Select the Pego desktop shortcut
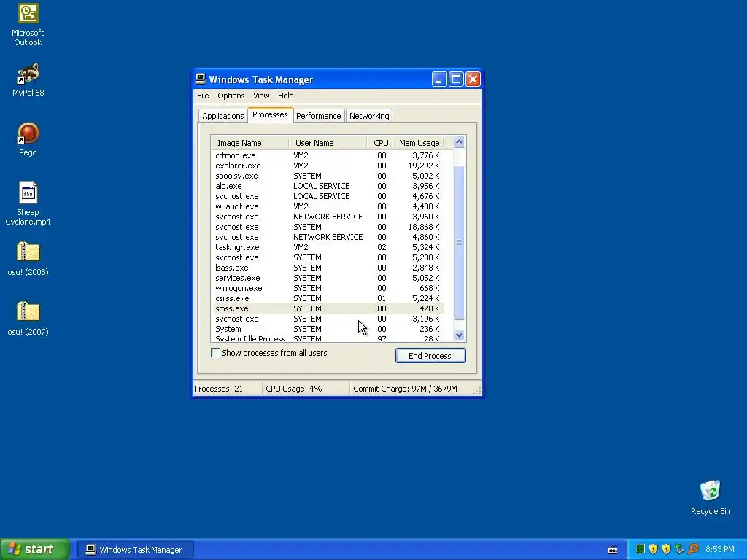747x560 pixels. pos(28,139)
